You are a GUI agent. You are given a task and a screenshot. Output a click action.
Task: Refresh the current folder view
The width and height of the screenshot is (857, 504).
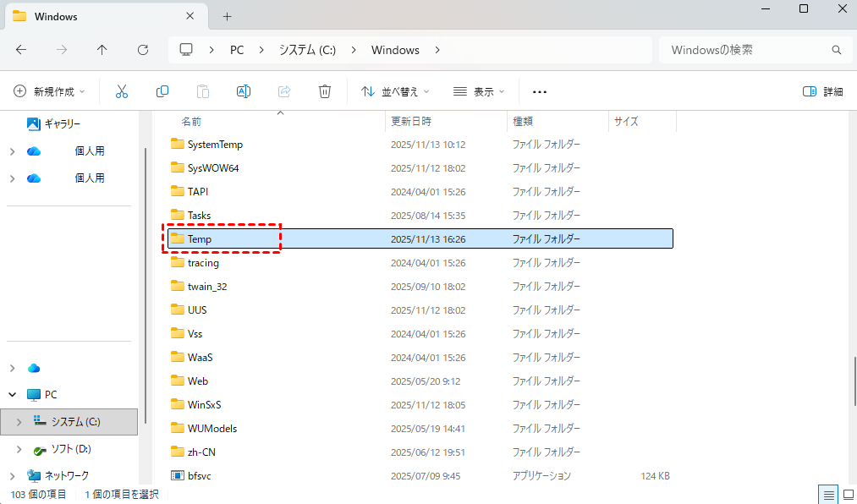click(x=143, y=50)
